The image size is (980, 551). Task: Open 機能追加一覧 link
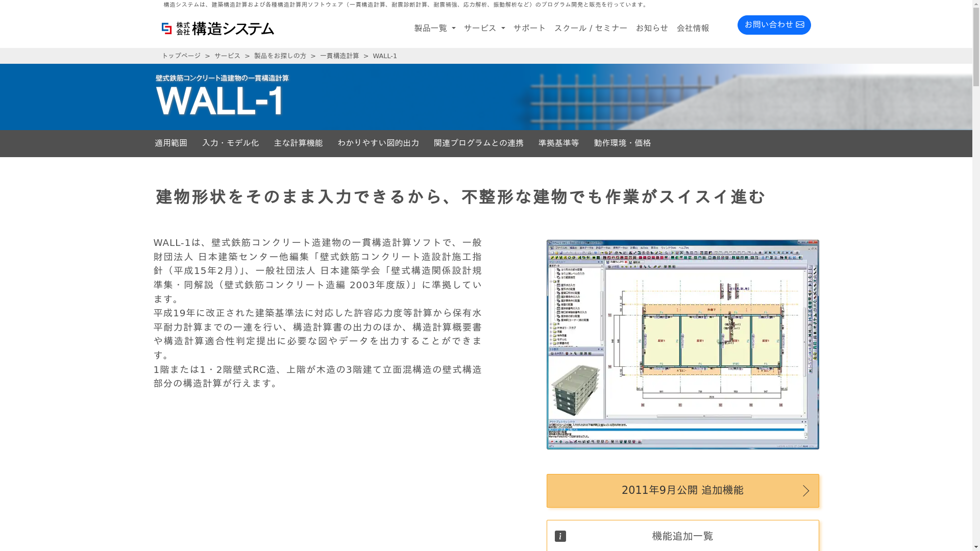click(682, 536)
